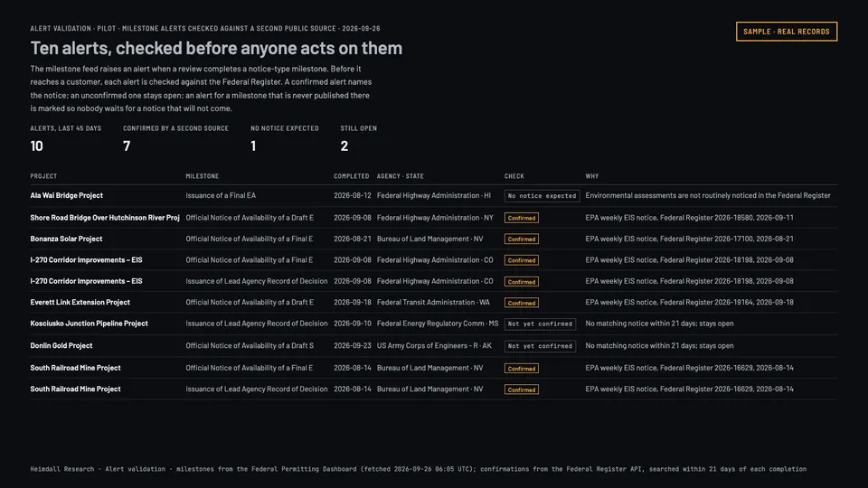Sort by the COMPLETED column header

351,176
